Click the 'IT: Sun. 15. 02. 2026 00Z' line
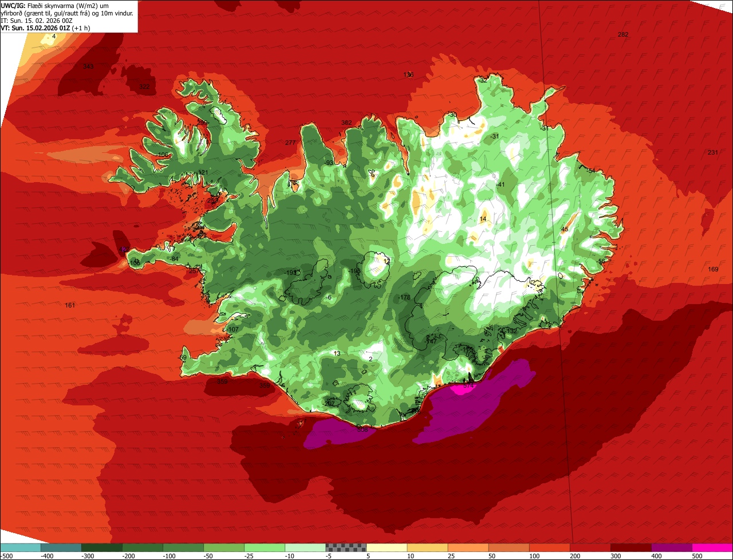The image size is (733, 560). 37,20
